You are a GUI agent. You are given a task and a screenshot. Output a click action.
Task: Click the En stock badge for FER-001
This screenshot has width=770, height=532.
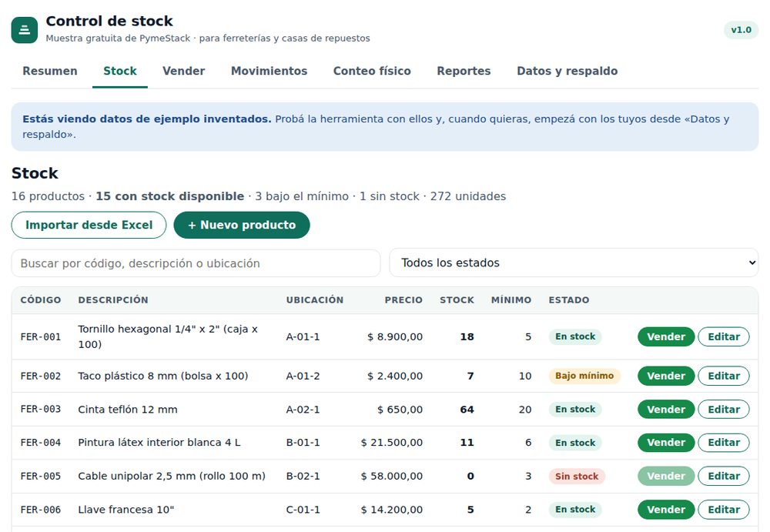575,337
